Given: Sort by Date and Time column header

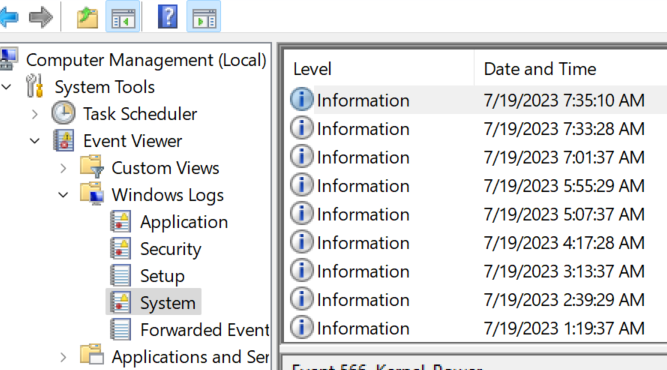Looking at the screenshot, I should pyautogui.click(x=540, y=69).
